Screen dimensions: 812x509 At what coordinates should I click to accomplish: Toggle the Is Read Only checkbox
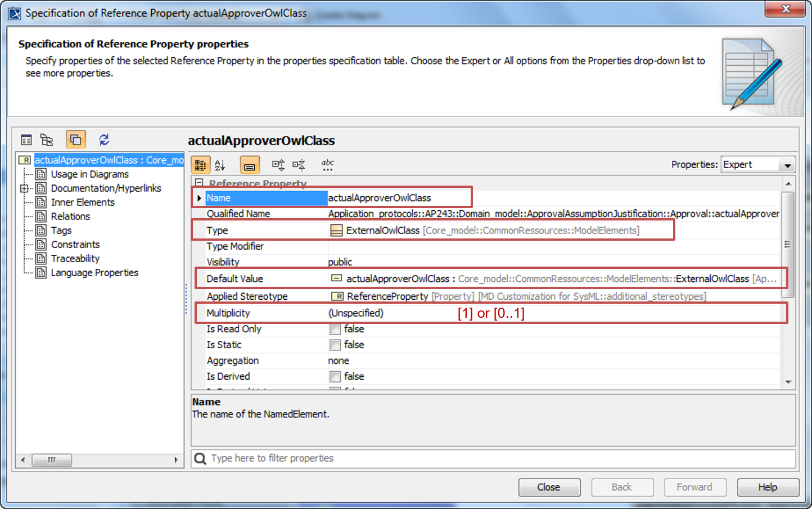click(x=335, y=329)
